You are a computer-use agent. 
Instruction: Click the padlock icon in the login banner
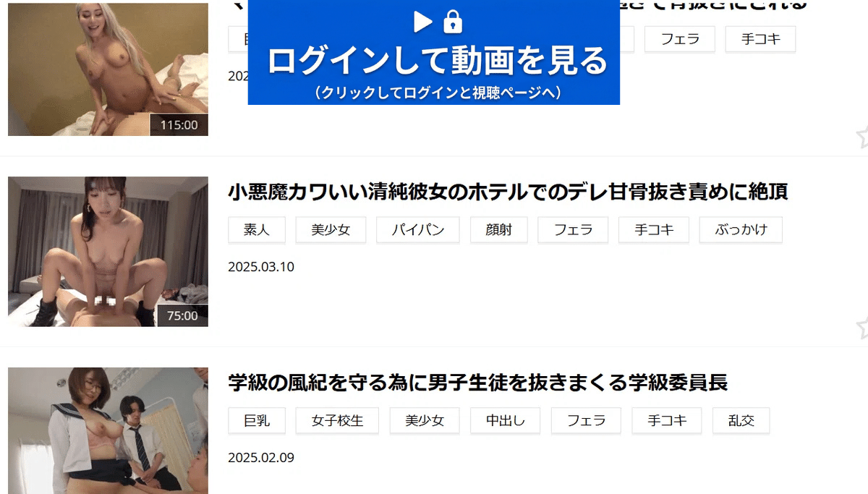coord(453,22)
